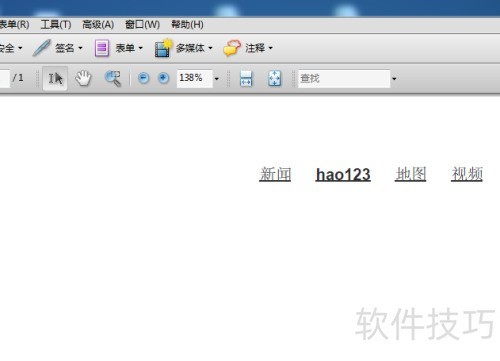Open the 表单(R) menu
Screen dimensions: 500x361
tap(14, 25)
